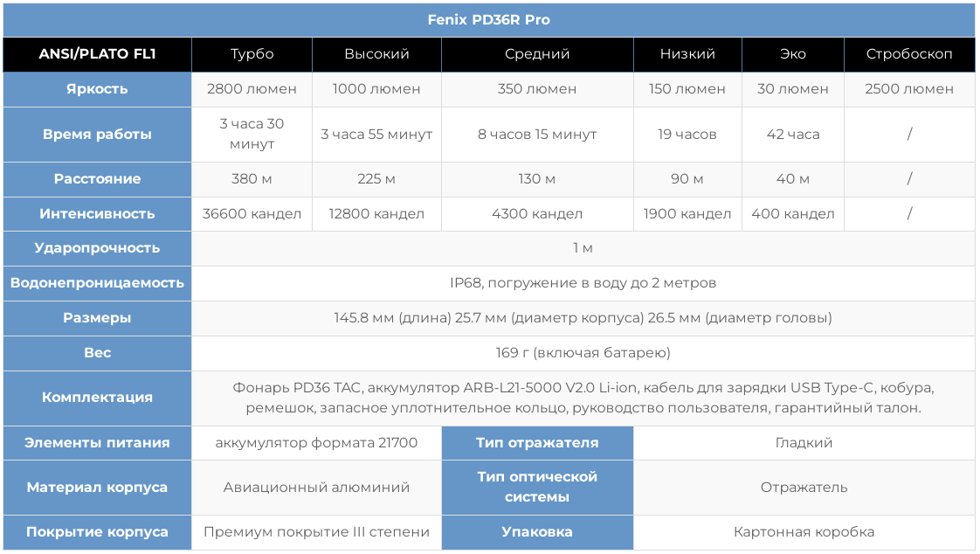The height and width of the screenshot is (554, 980).
Task: Click the Fenix PD36R Pro table title
Action: [x=488, y=19]
